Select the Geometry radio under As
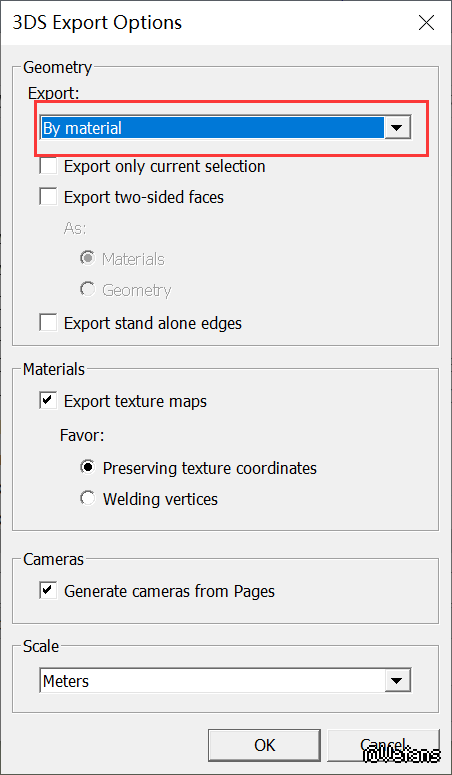The image size is (452, 775). [88, 290]
